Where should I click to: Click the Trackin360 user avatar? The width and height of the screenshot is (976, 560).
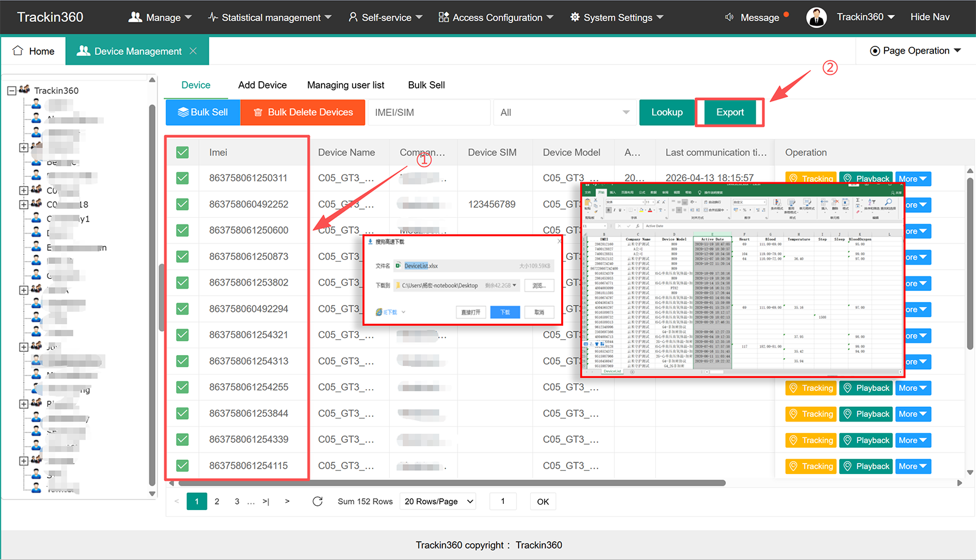tap(816, 17)
